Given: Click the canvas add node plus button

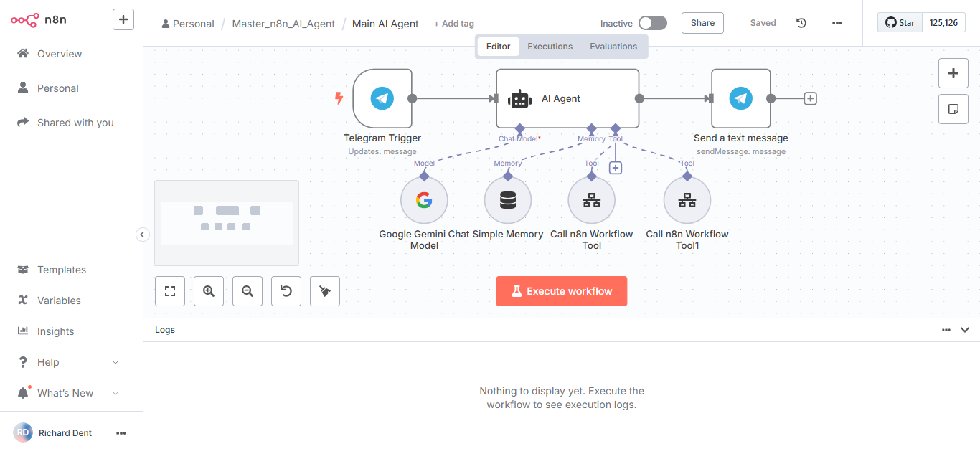Looking at the screenshot, I should click(x=953, y=73).
